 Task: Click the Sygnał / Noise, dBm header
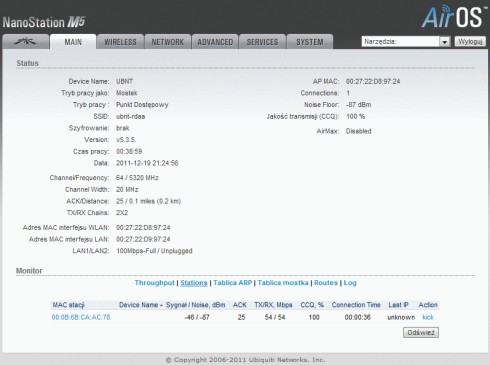click(196, 305)
